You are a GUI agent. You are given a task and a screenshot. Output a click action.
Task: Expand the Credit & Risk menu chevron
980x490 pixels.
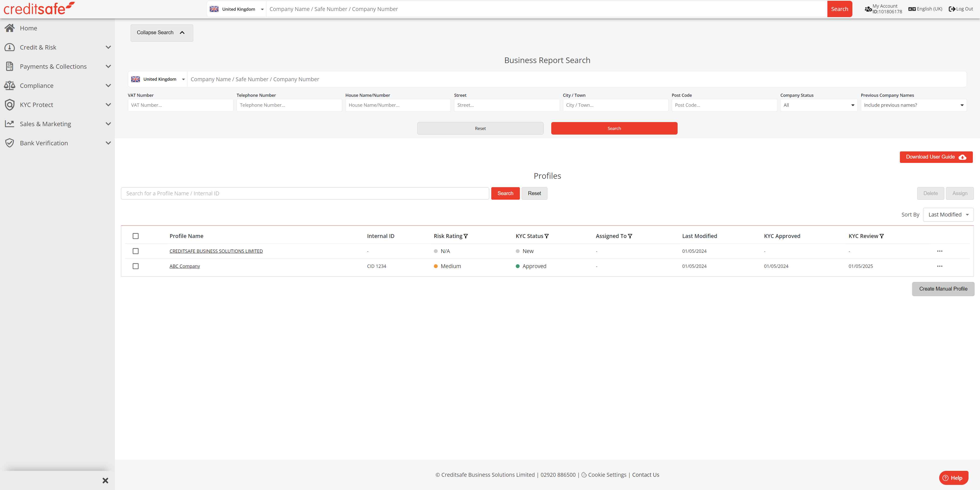(108, 47)
